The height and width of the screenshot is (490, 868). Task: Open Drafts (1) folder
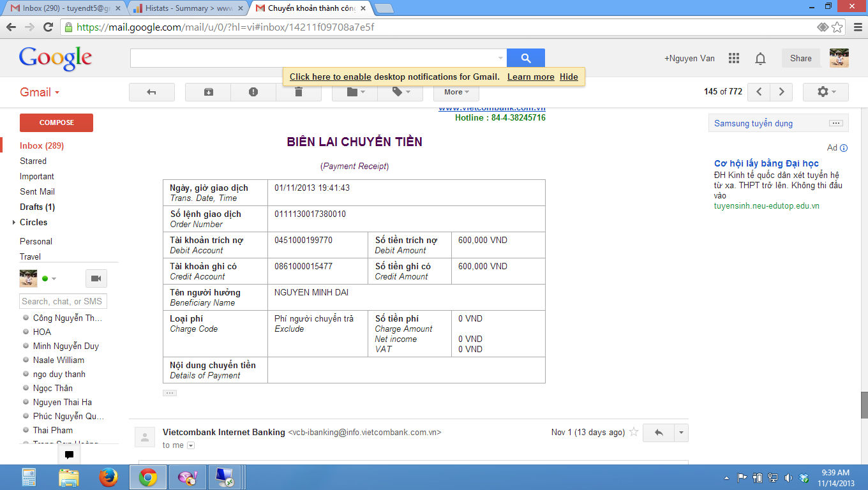point(37,207)
